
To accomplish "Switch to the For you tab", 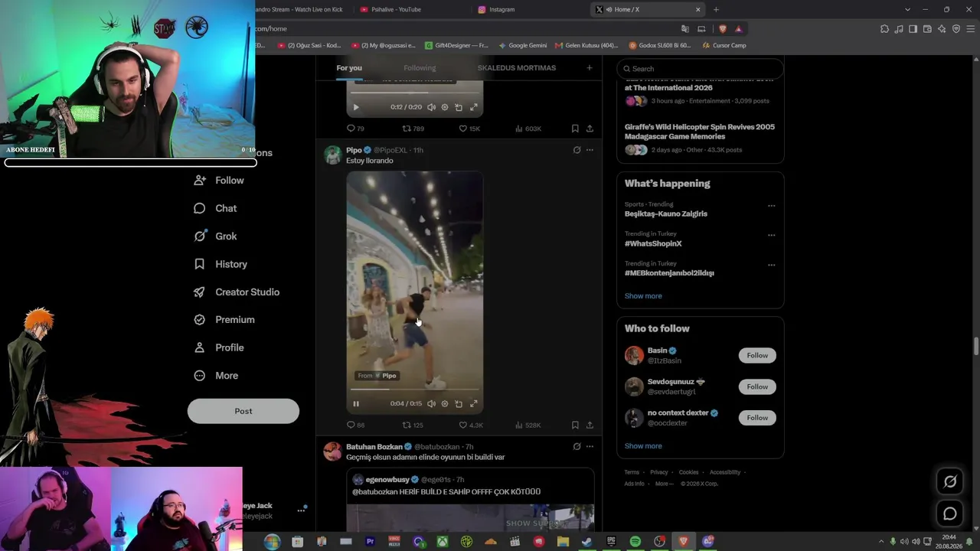I will pyautogui.click(x=349, y=68).
